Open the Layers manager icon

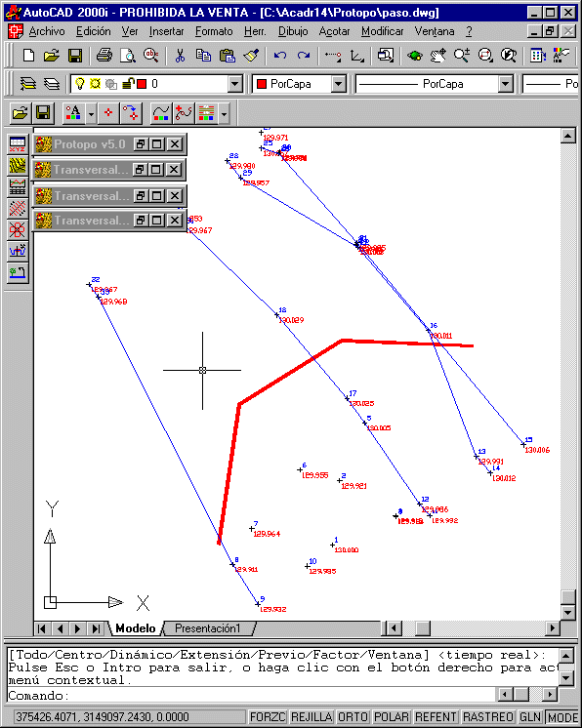(28, 84)
